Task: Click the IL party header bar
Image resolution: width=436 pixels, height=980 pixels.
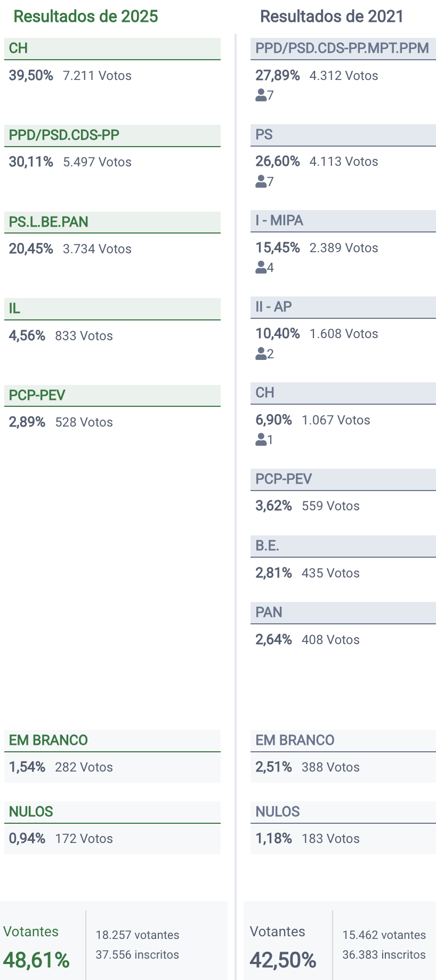Action: click(x=112, y=309)
